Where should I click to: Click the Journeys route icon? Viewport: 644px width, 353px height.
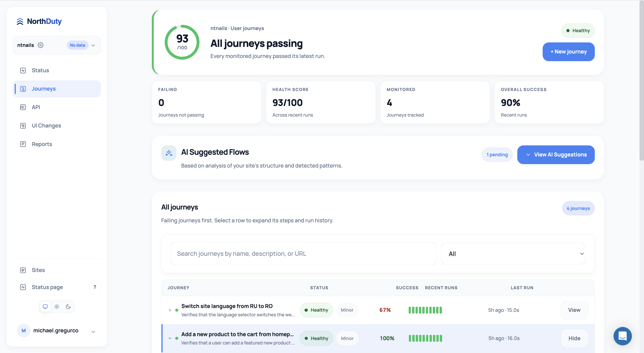pos(23,89)
